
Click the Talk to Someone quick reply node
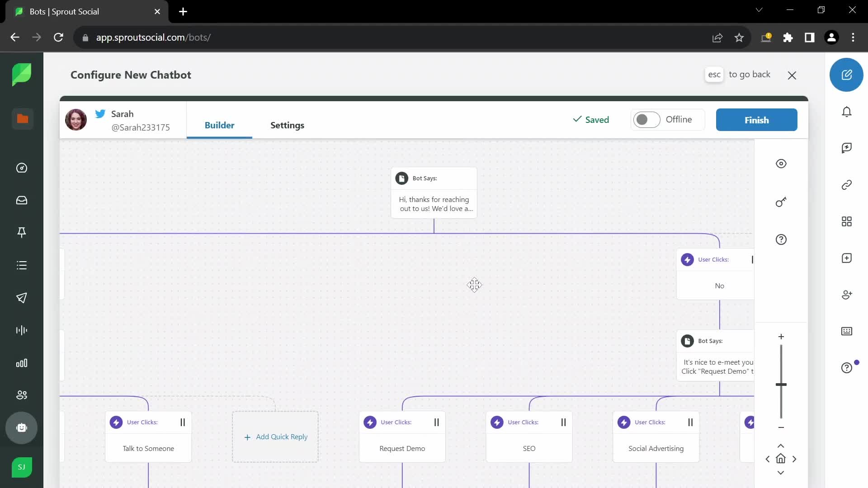[148, 436]
